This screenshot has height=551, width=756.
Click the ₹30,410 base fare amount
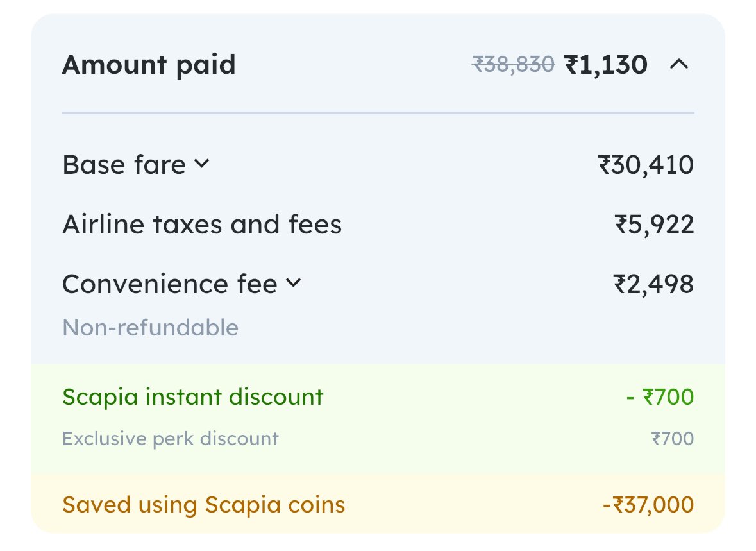(x=646, y=165)
